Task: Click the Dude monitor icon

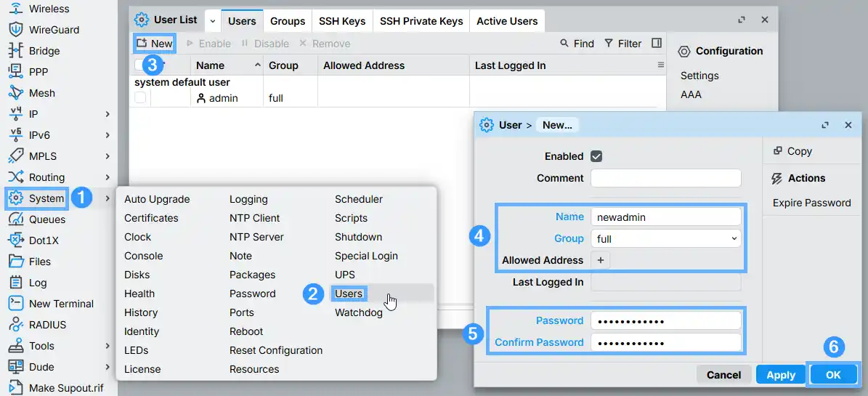Action: [x=16, y=366]
